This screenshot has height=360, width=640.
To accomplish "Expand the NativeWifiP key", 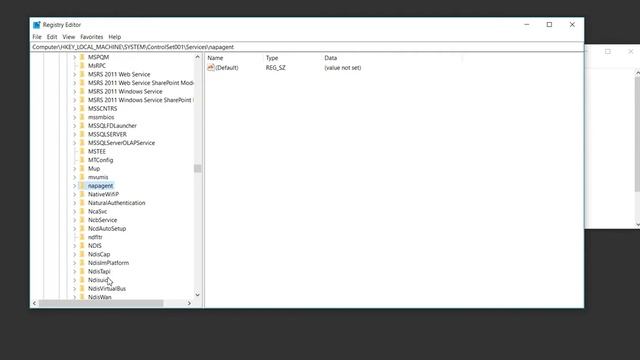I will click(x=74, y=194).
